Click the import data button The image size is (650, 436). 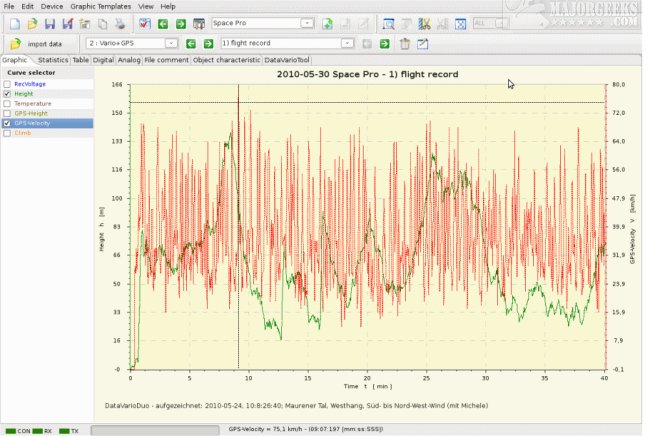pos(37,44)
